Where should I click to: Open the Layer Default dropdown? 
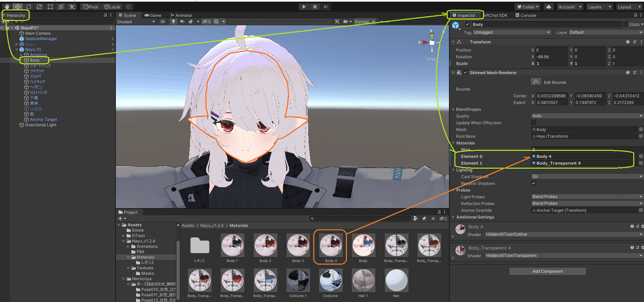click(x=605, y=32)
